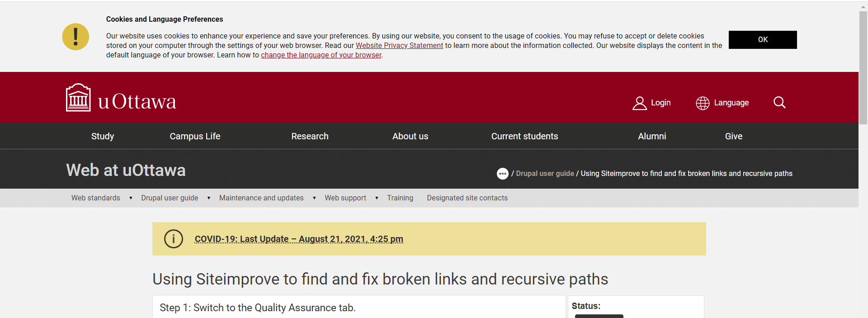Screen dimensions: 868x318
Task: Open the Website Privacy Statement link
Action: [x=399, y=45]
